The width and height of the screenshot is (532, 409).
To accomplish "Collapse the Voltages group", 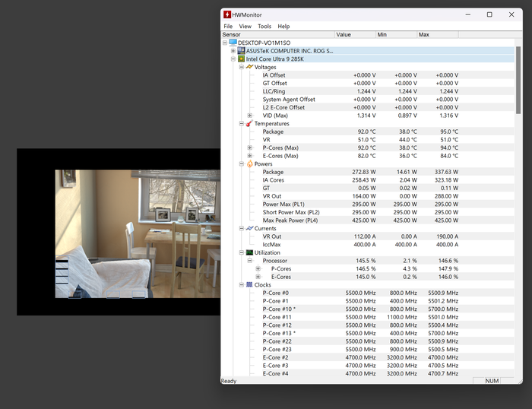I will coord(241,67).
